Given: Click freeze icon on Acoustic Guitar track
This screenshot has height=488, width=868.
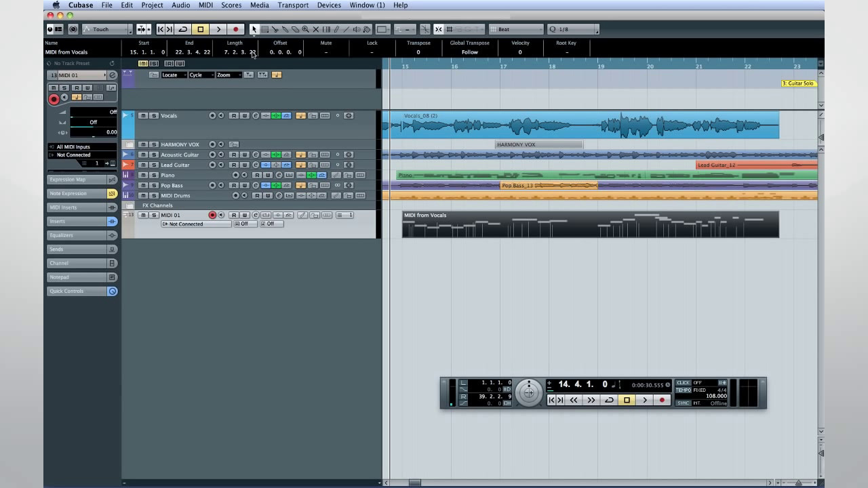Looking at the screenshot, I should pos(349,155).
